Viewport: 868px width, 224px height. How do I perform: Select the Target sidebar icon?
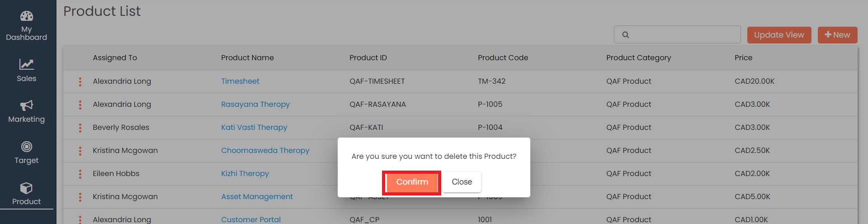coord(26,147)
